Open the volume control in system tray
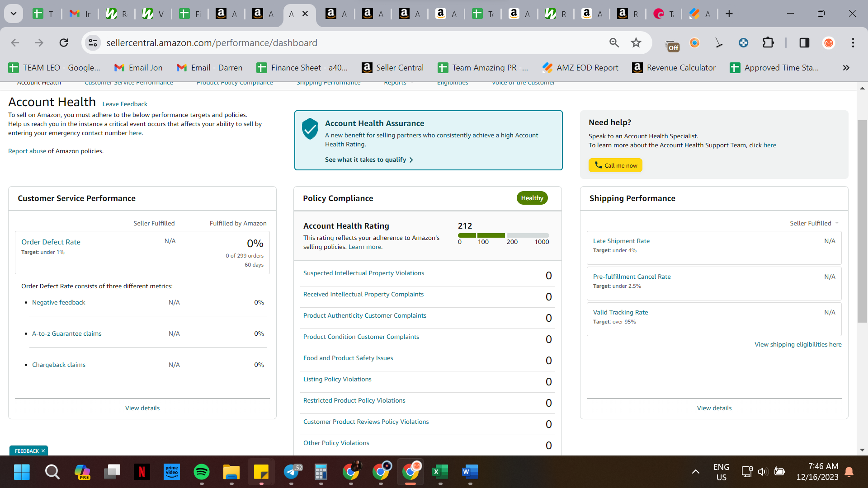 (763, 472)
